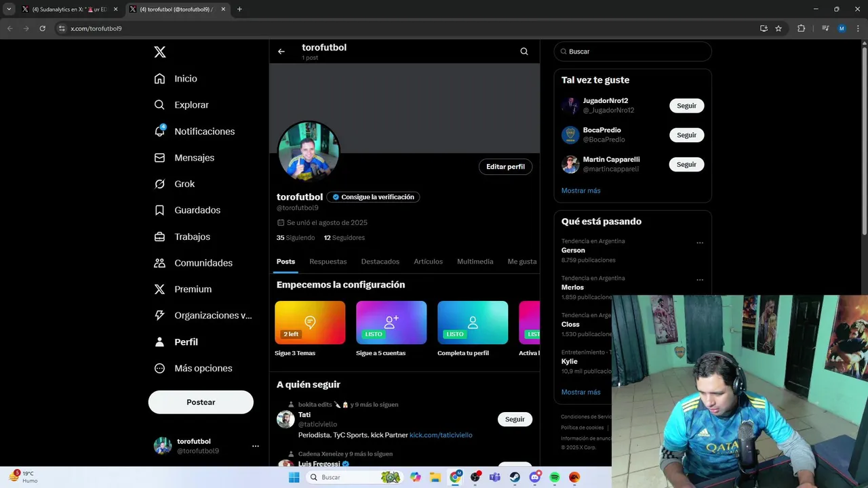Click the Chrome address bar URL
This screenshot has width=868, height=488.
(96, 28)
